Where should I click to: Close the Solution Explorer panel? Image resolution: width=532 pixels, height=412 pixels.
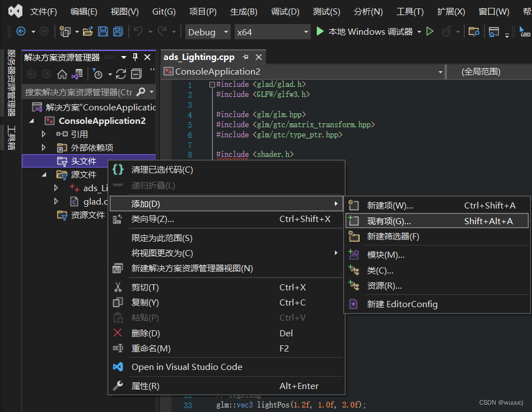147,57
